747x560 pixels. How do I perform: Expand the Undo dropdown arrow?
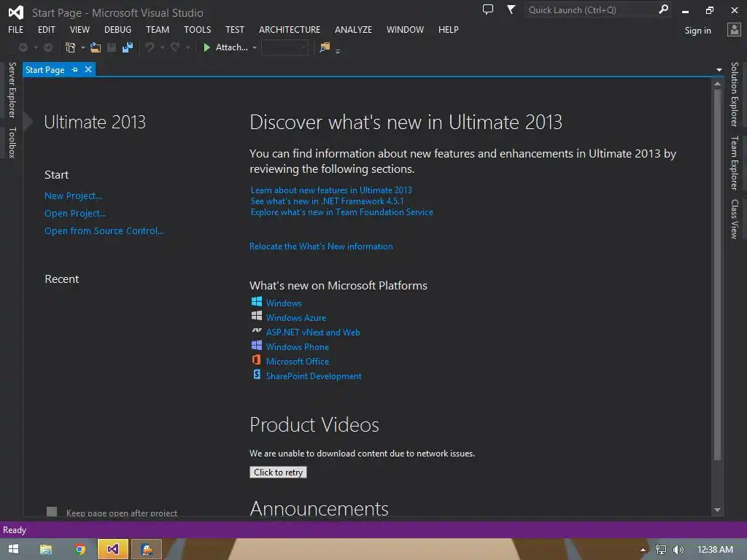163,47
